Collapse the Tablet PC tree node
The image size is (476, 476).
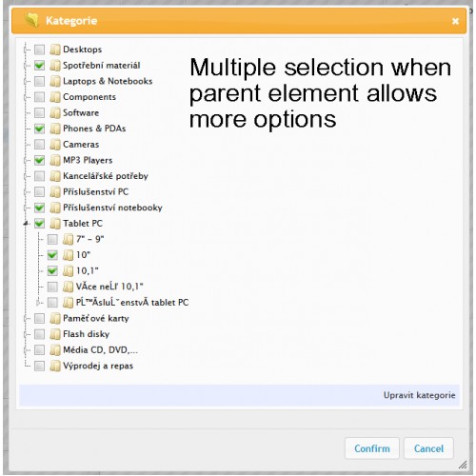[x=27, y=224]
